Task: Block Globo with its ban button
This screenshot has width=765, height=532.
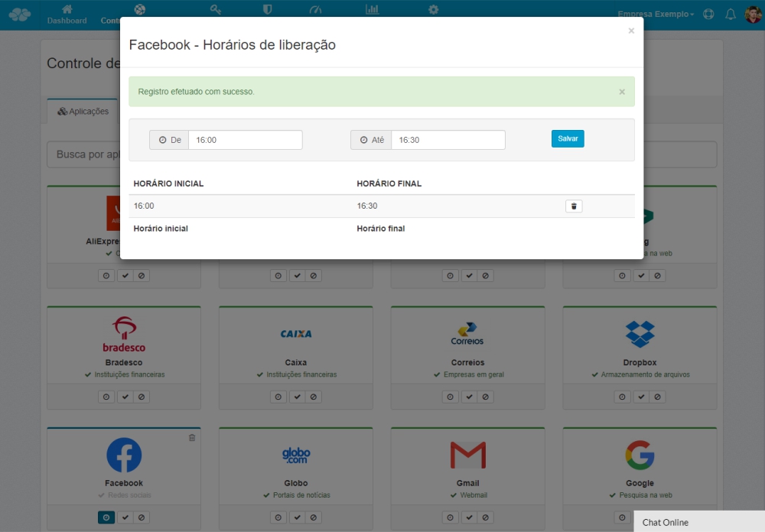Action: 314,517
